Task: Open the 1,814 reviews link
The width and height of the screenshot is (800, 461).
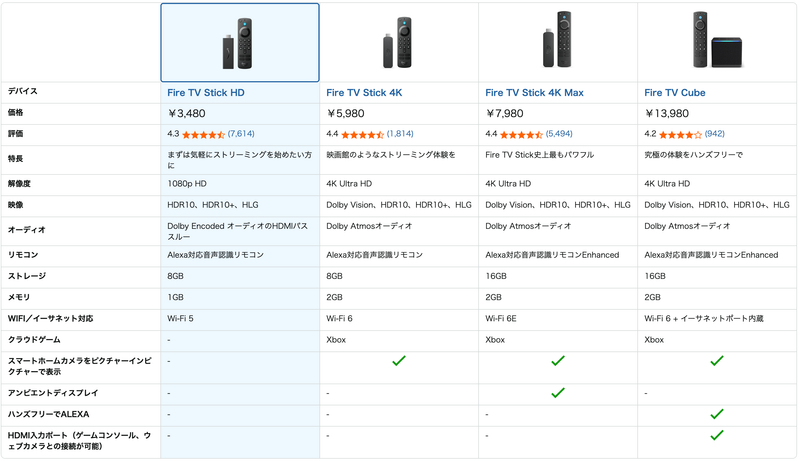Action: coord(400,133)
